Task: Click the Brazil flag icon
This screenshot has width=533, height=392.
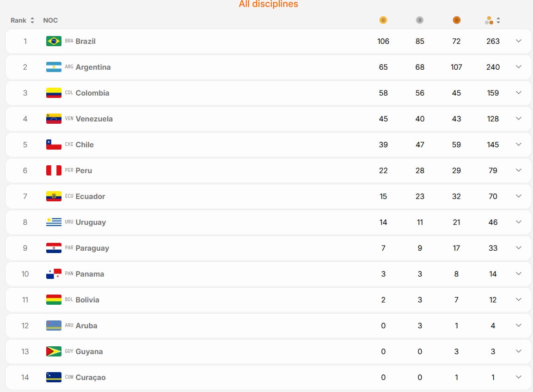Action: [54, 41]
